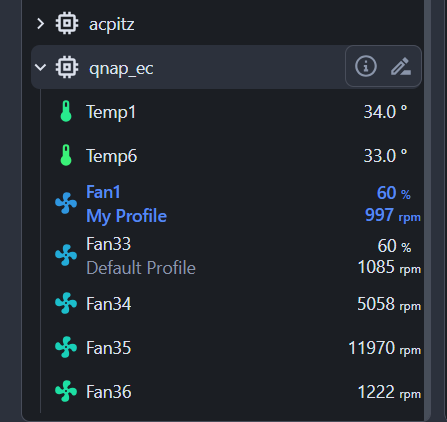Click the Fan35 fan icon
The height and width of the screenshot is (422, 447).
click(x=66, y=347)
